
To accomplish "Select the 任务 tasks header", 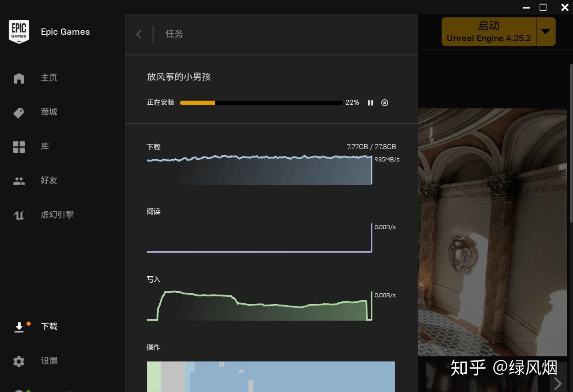I will (174, 34).
